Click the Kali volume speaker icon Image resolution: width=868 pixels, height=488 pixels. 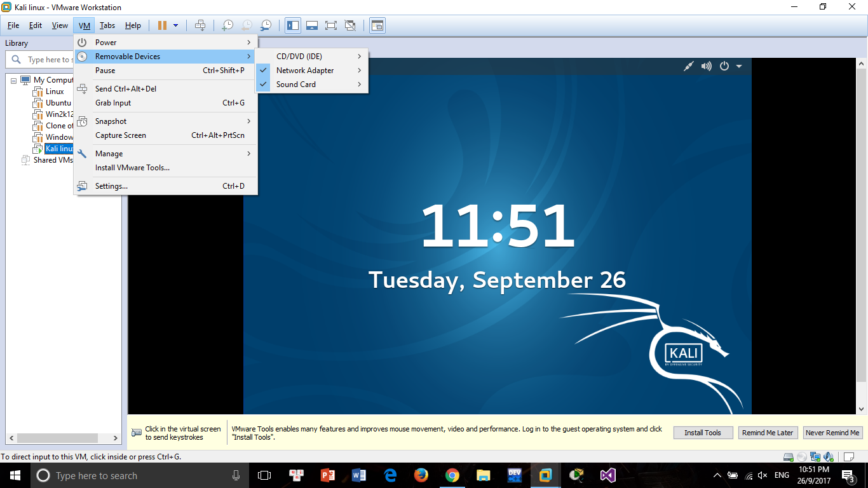[707, 66]
